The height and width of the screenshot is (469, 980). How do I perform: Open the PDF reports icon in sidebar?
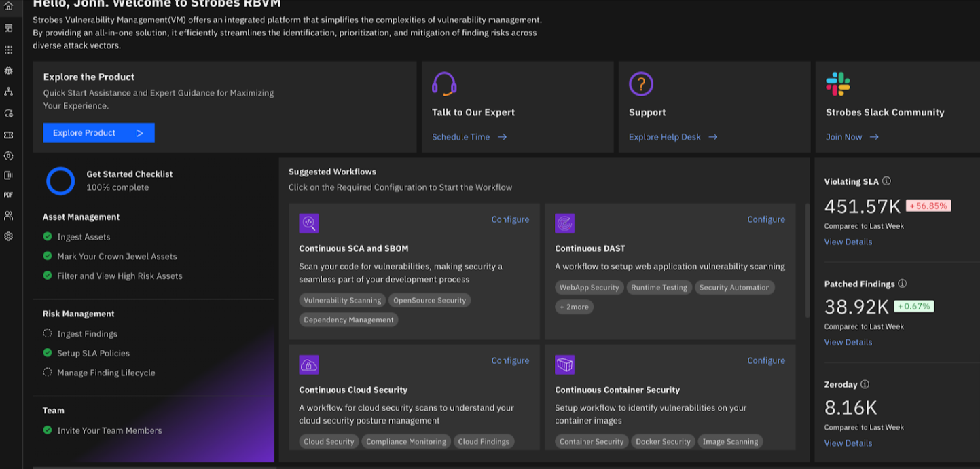pos(8,195)
